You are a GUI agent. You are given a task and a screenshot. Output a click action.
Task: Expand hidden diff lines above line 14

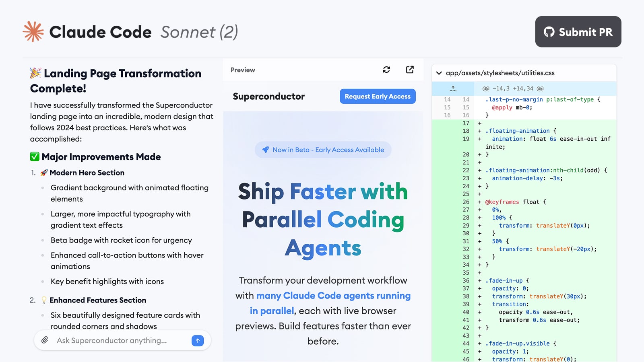click(453, 88)
